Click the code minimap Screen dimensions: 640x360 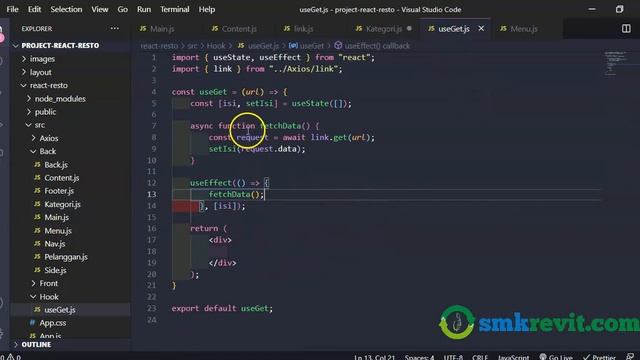point(616,63)
